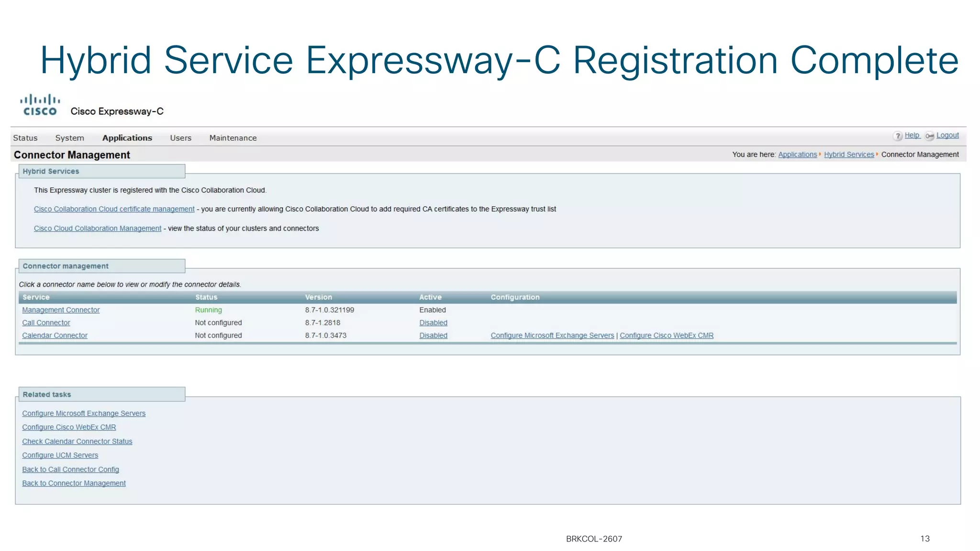The width and height of the screenshot is (980, 551).
Task: Click version 8.7-1.0.3473
Action: [x=325, y=336]
